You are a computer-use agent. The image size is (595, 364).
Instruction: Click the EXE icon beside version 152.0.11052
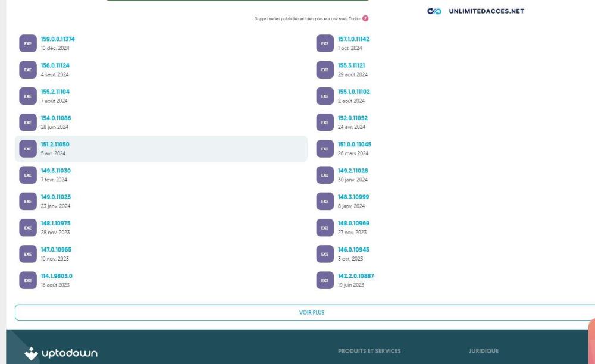coord(325,123)
